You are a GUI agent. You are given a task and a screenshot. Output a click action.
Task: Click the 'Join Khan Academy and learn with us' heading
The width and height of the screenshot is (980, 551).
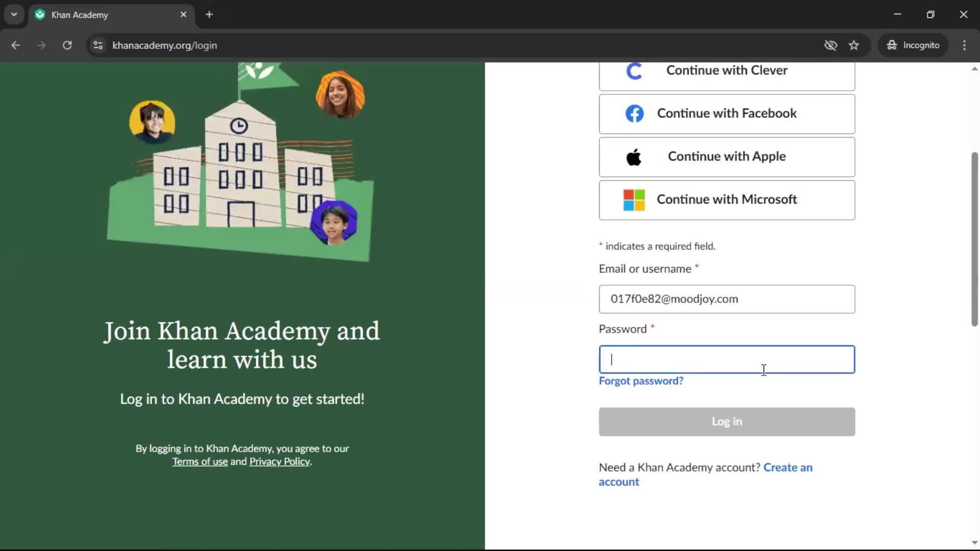click(242, 345)
